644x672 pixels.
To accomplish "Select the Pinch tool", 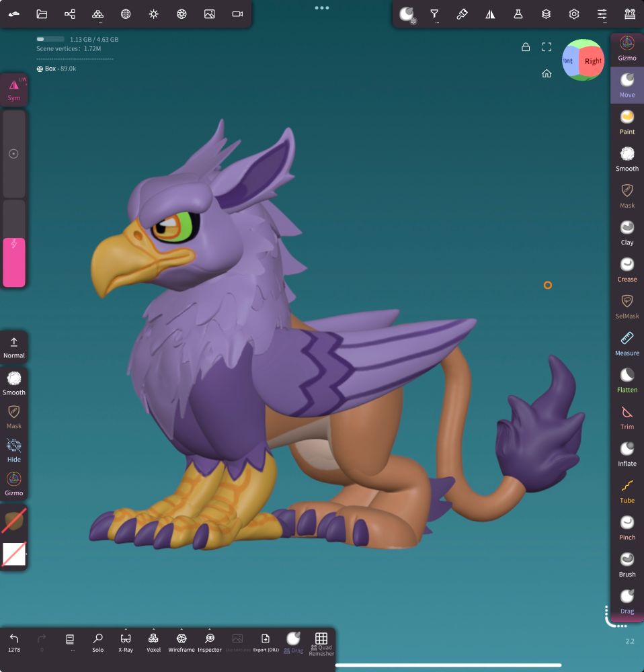I will (x=627, y=528).
